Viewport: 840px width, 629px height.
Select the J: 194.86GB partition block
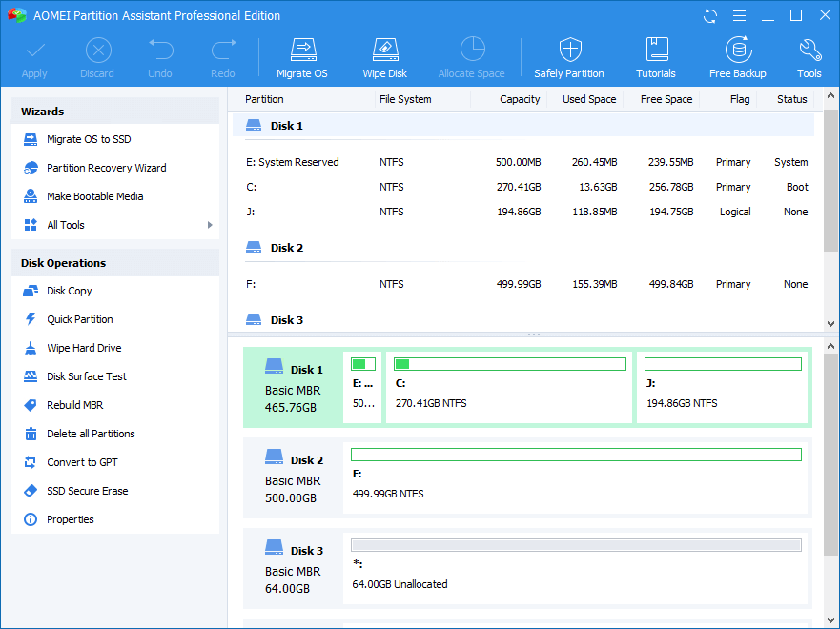[x=722, y=387]
